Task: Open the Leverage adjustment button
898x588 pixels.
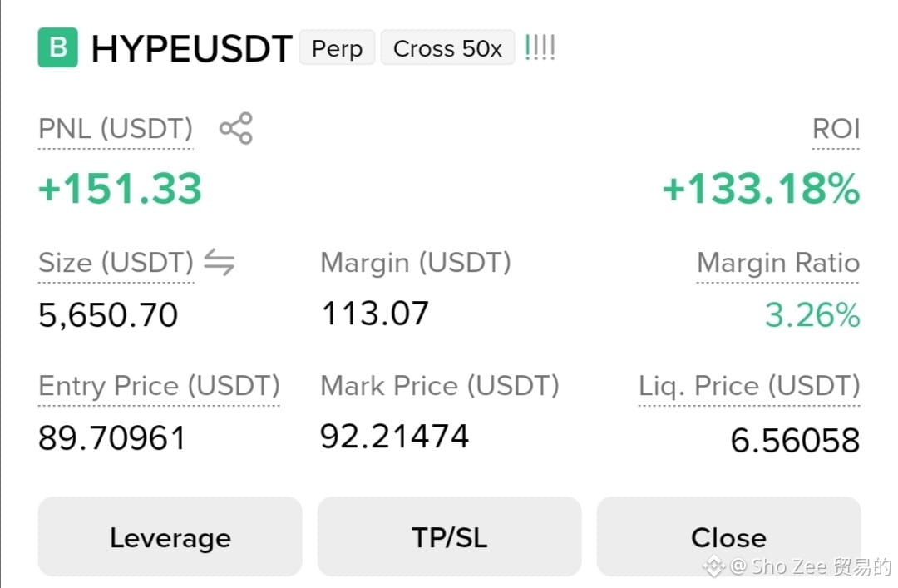Action: (x=170, y=537)
